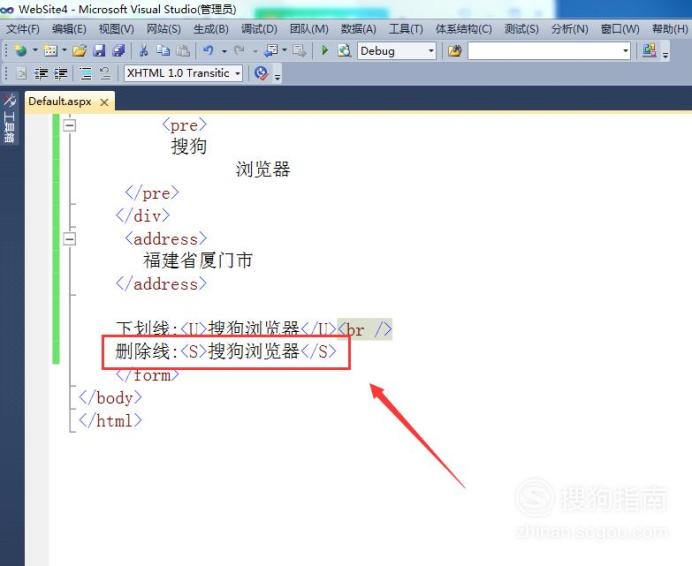Viewport: 692px width, 566px height.
Task: Open the 调试(D) menu
Action: point(259,29)
